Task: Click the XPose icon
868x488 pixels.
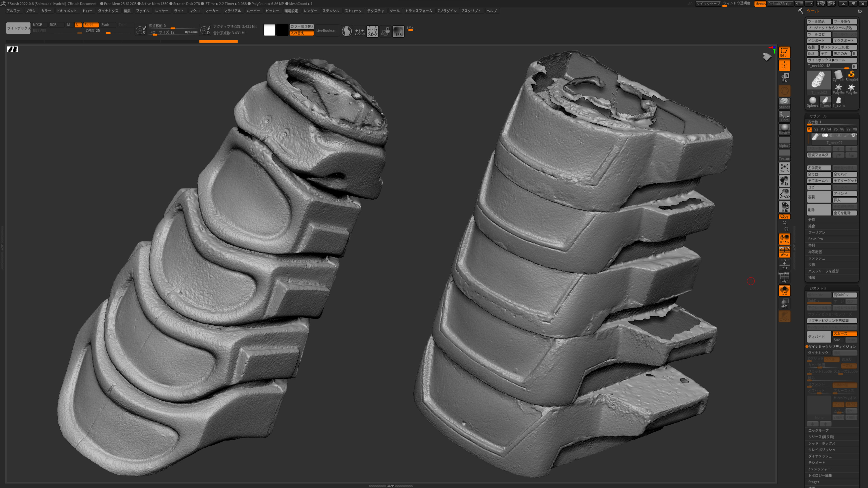Action: (372, 31)
